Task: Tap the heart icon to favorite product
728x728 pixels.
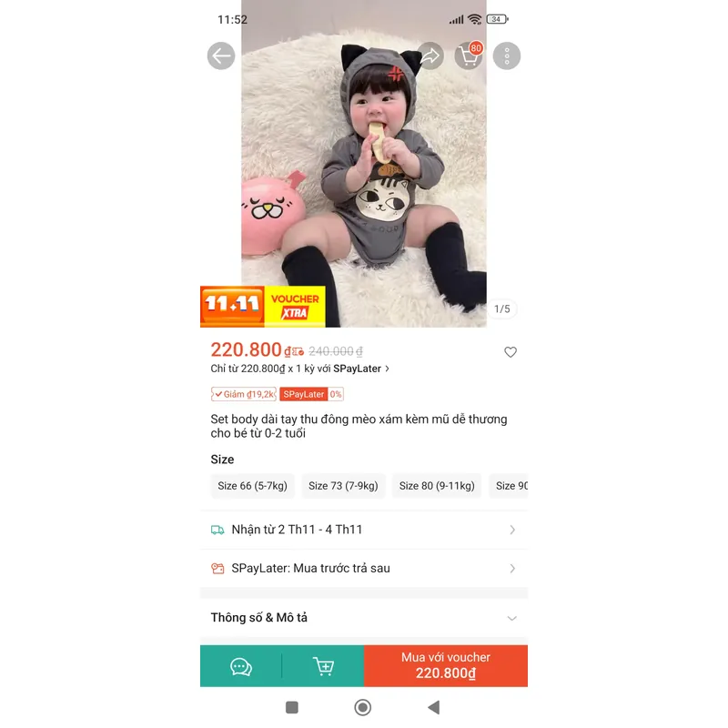Action: coord(511,352)
